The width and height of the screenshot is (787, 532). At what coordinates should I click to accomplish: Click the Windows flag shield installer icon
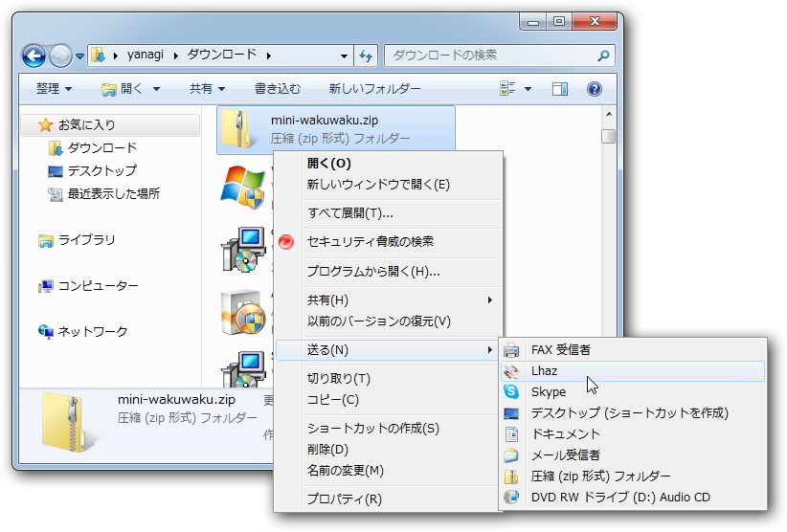click(243, 187)
